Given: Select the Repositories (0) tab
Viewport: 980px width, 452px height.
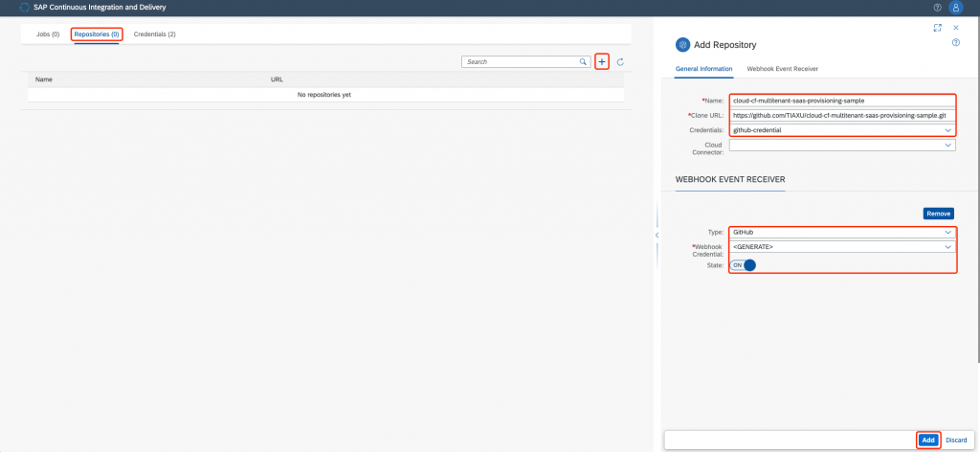Looking at the screenshot, I should pos(97,34).
